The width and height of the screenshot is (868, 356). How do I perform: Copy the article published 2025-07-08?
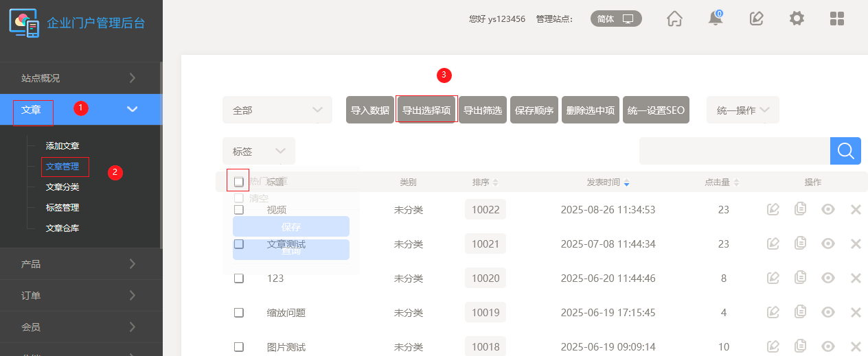pyautogui.click(x=801, y=244)
